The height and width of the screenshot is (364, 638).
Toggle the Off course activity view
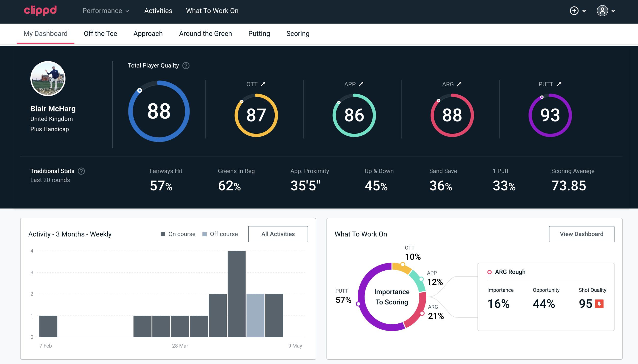click(x=220, y=234)
